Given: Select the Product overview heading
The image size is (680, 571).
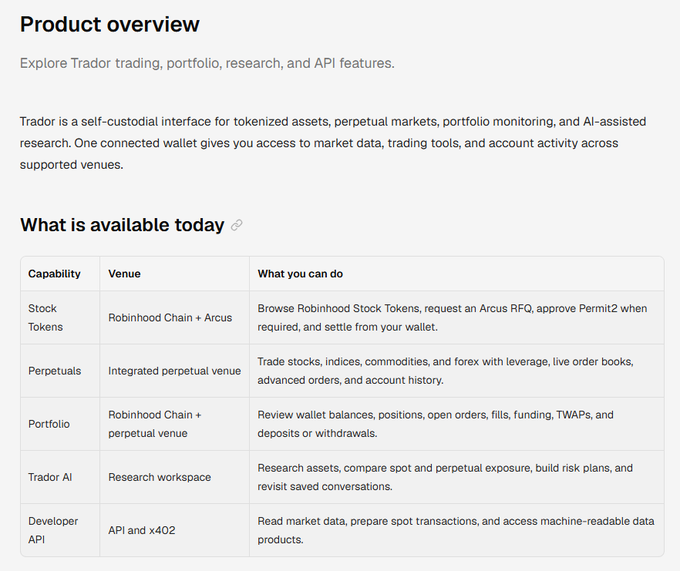Looking at the screenshot, I should click(x=110, y=24).
